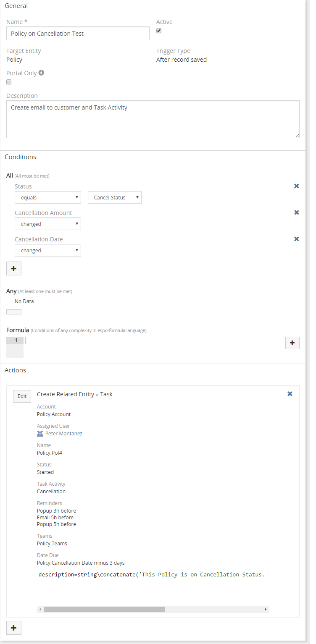This screenshot has width=316, height=644.
Task: Expand Cancellation Date changed dropdown
Action: 48,250
